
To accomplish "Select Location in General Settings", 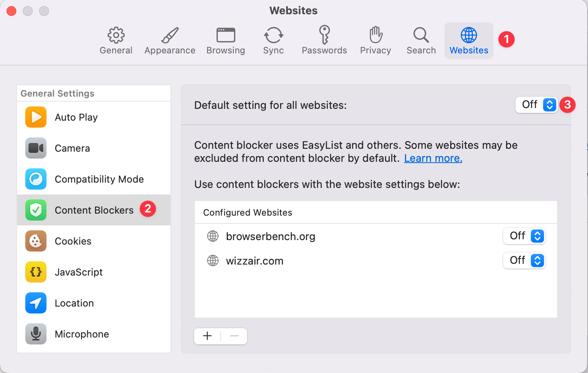I will pos(74,303).
